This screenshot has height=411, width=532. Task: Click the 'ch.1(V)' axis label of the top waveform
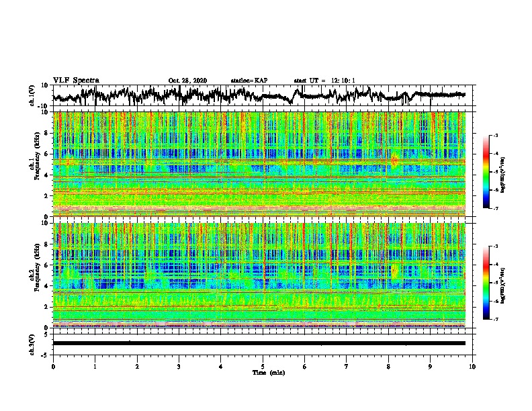click(x=32, y=95)
